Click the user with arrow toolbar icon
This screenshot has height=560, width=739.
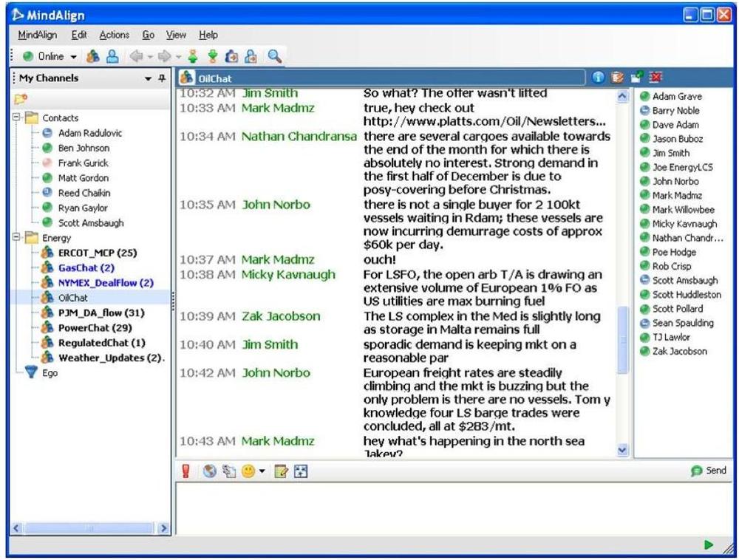click(251, 57)
